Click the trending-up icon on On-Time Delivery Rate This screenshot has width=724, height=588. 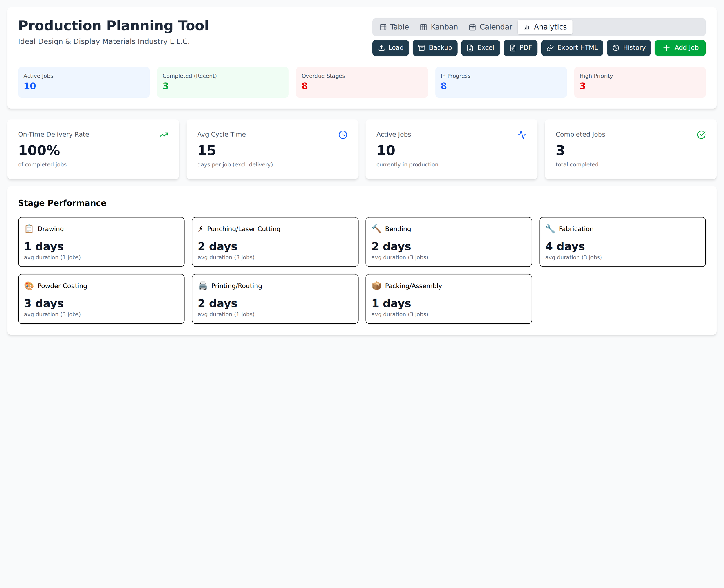[x=164, y=135]
